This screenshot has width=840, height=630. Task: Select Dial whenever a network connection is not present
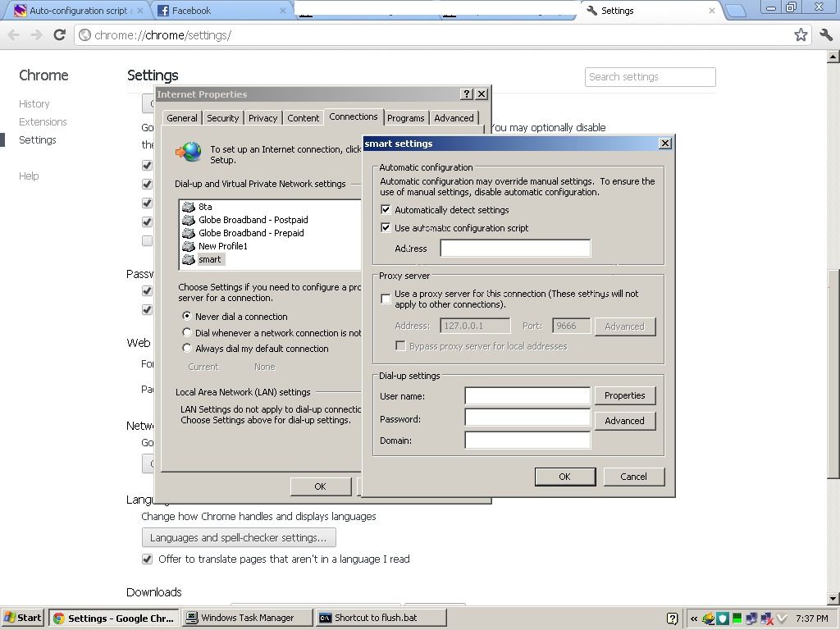(186, 332)
